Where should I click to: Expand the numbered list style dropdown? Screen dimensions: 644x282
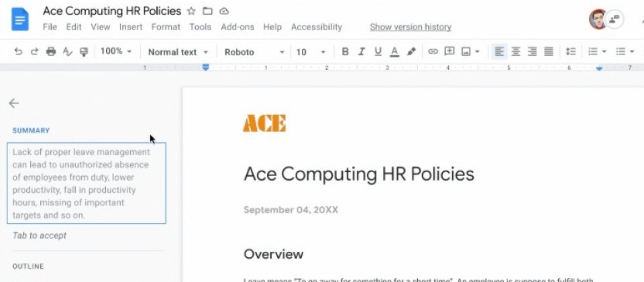pos(604,52)
